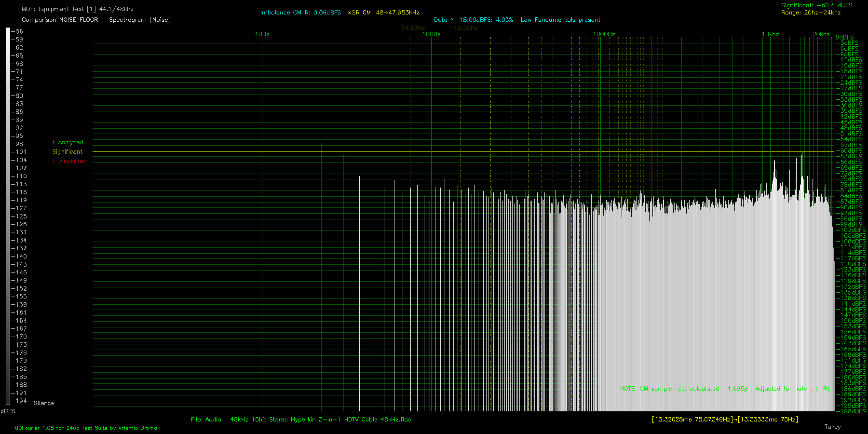Click the green '↑ Analyzed' legend entry

click(68, 142)
